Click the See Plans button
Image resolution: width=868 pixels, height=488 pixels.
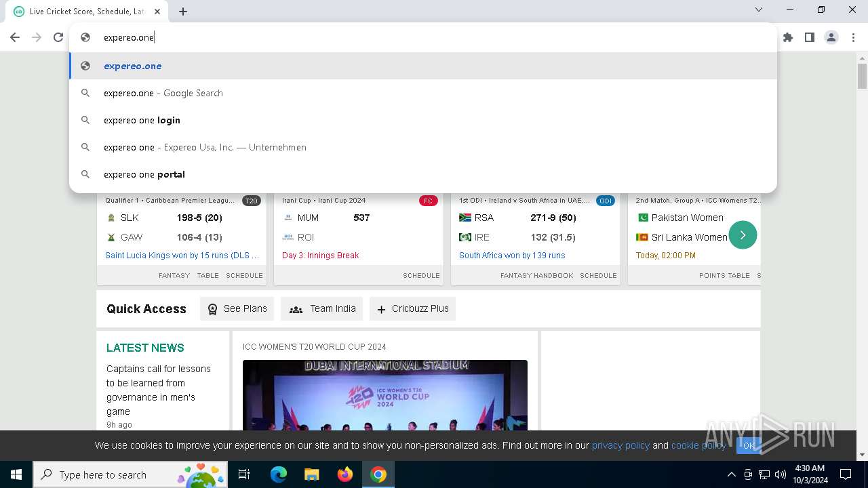point(237,308)
